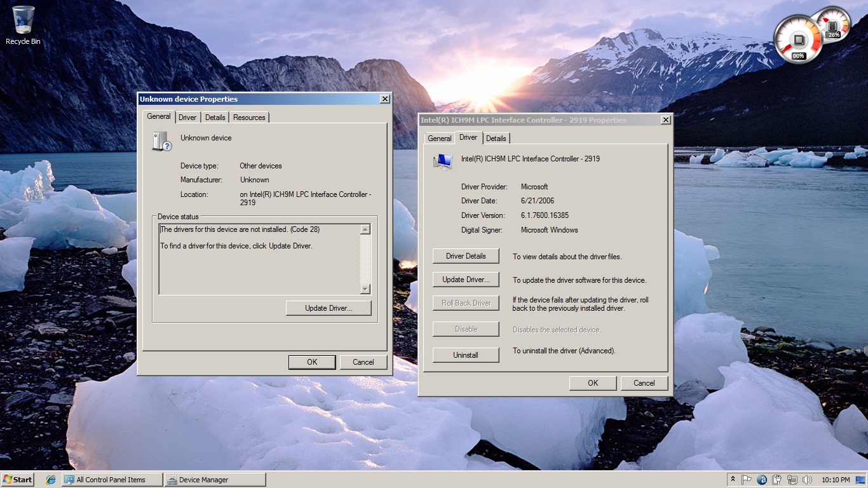Select General tab in ICH9M LPC Properties
The width and height of the screenshot is (868, 488).
(440, 139)
